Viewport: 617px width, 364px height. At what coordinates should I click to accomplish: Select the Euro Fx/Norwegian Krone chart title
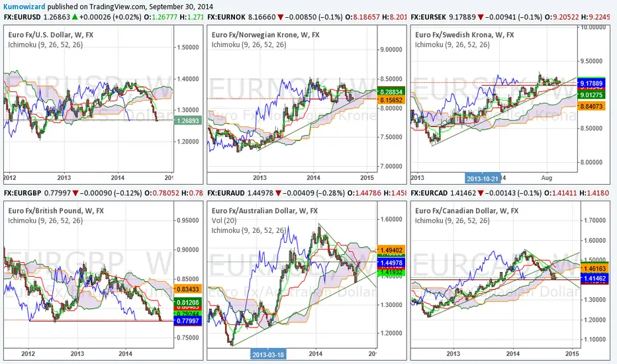point(265,34)
